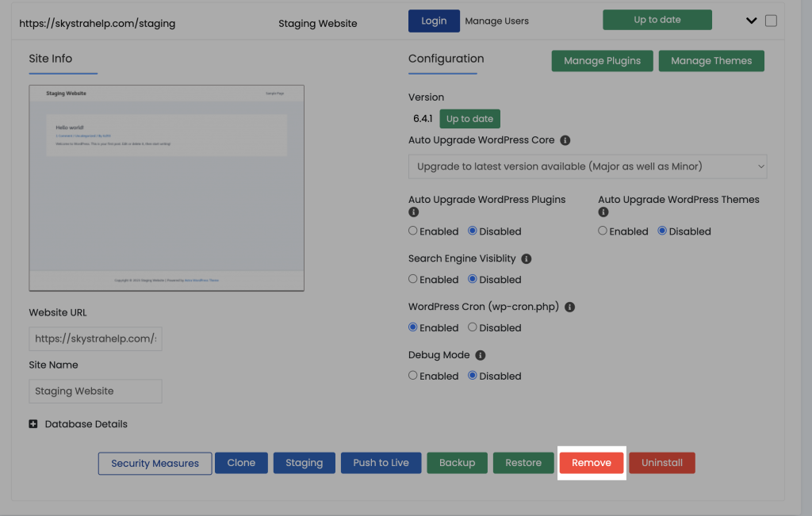Click info icon next to Search Engine Visiblity

pos(527,259)
